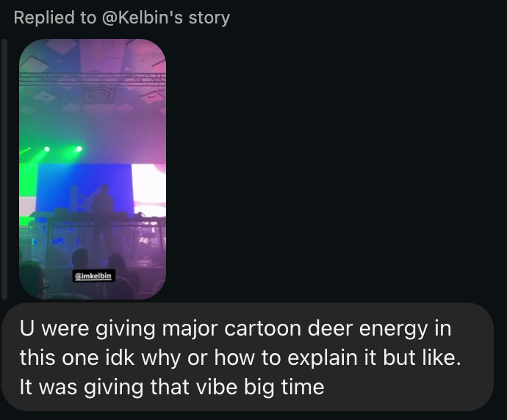
Task: Open the replied story thumbnail
Action: click(x=93, y=169)
